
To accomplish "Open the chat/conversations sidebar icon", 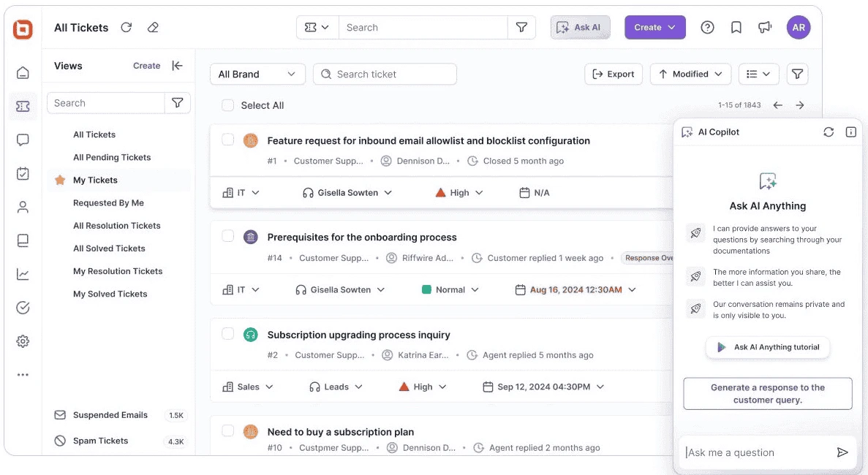I will 22,139.
